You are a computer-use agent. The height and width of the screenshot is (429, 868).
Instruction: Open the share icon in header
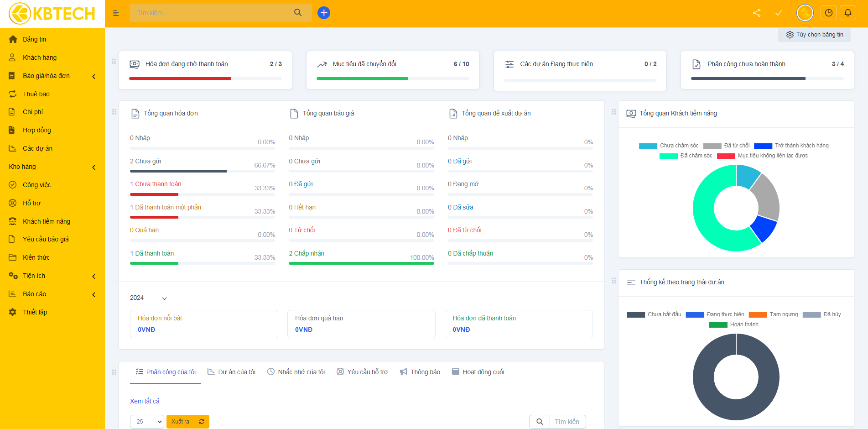pos(757,13)
